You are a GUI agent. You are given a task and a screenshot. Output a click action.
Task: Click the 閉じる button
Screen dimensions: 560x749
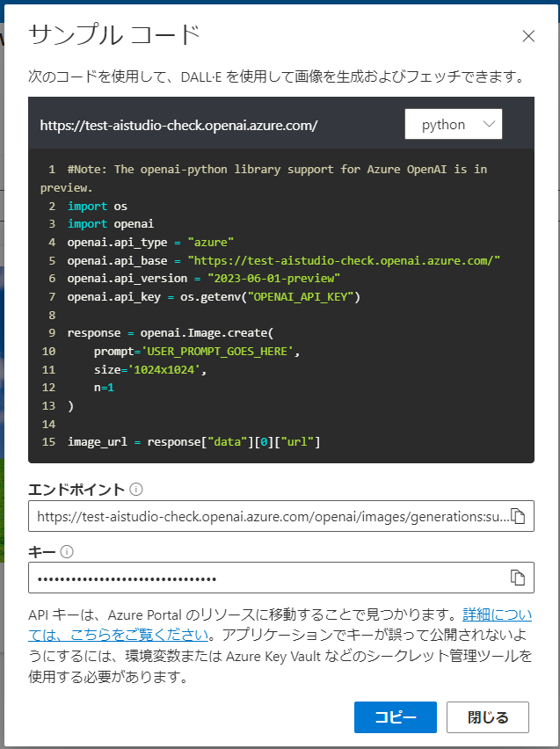pos(488,717)
